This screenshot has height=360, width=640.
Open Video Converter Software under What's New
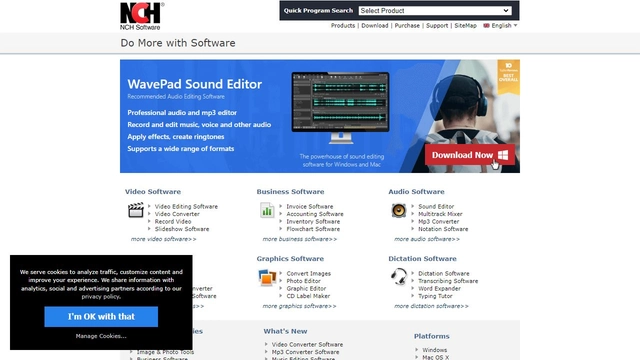[x=307, y=344]
